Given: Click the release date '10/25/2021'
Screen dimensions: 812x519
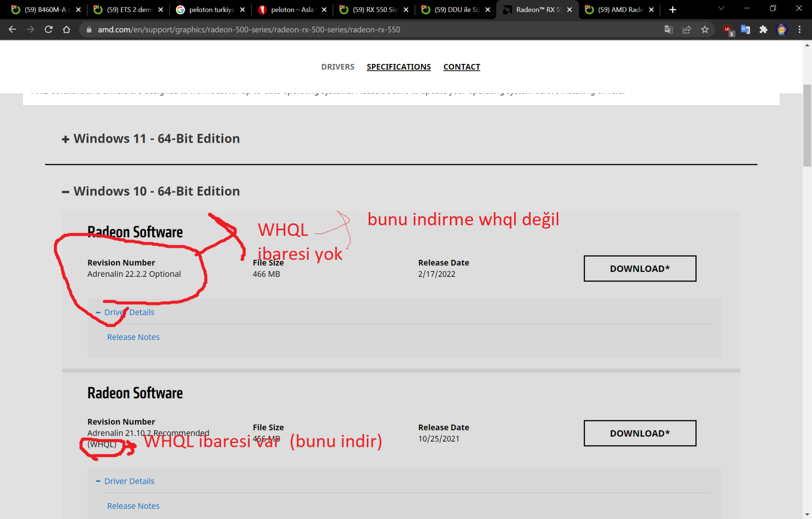Looking at the screenshot, I should tap(438, 439).
